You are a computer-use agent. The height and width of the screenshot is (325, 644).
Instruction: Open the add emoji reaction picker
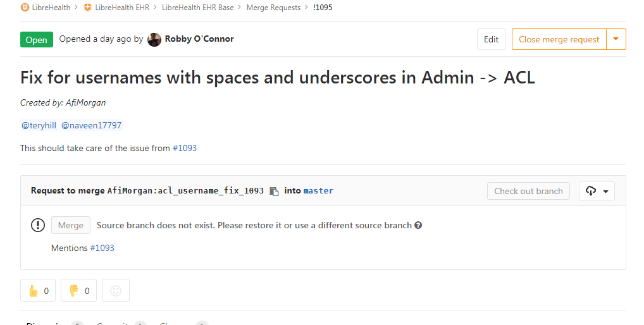116,290
